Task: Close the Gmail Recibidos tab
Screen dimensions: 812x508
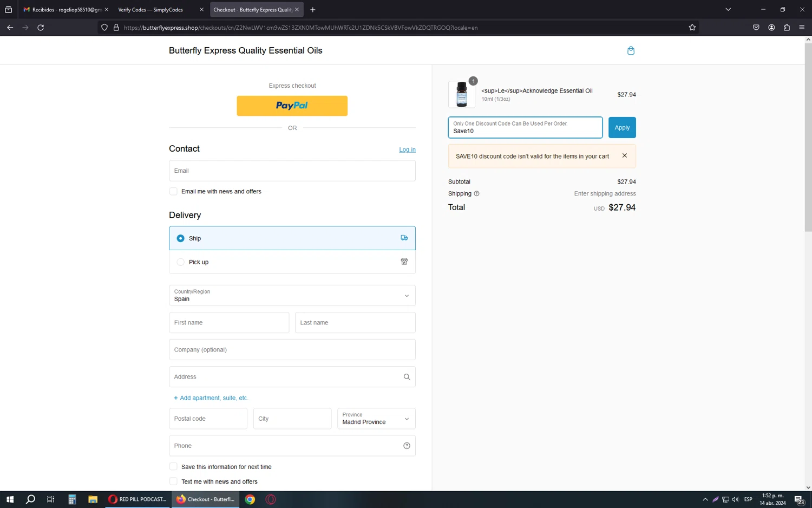Action: point(107,10)
